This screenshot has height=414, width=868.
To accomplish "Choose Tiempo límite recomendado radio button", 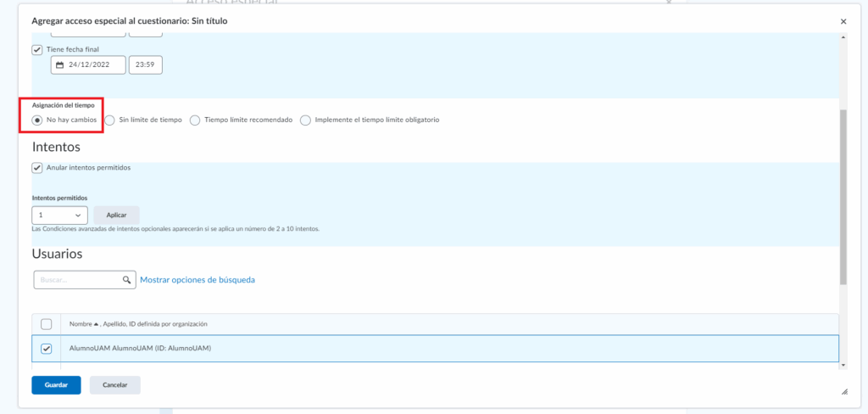I will coord(196,120).
